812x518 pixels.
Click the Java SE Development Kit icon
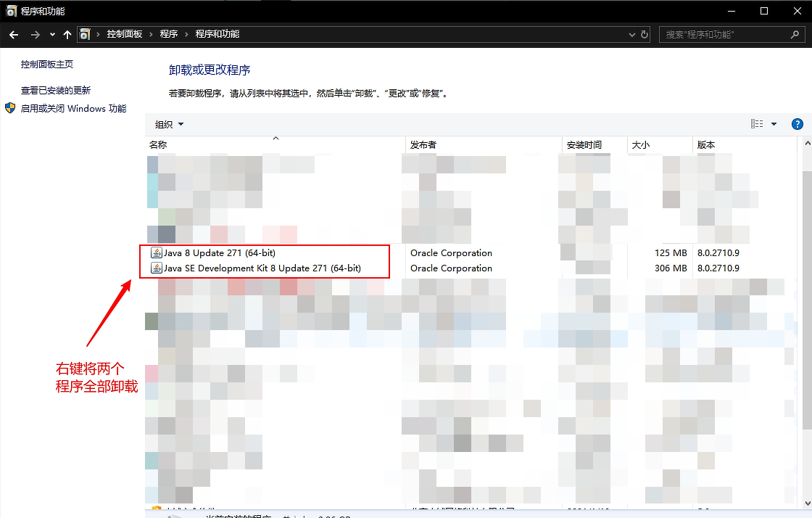click(x=156, y=268)
